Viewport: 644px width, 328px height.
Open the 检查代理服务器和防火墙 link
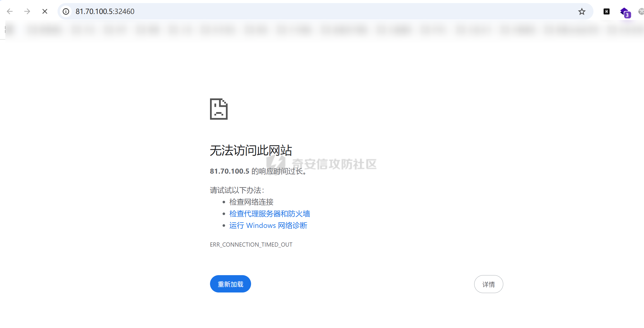click(x=269, y=214)
